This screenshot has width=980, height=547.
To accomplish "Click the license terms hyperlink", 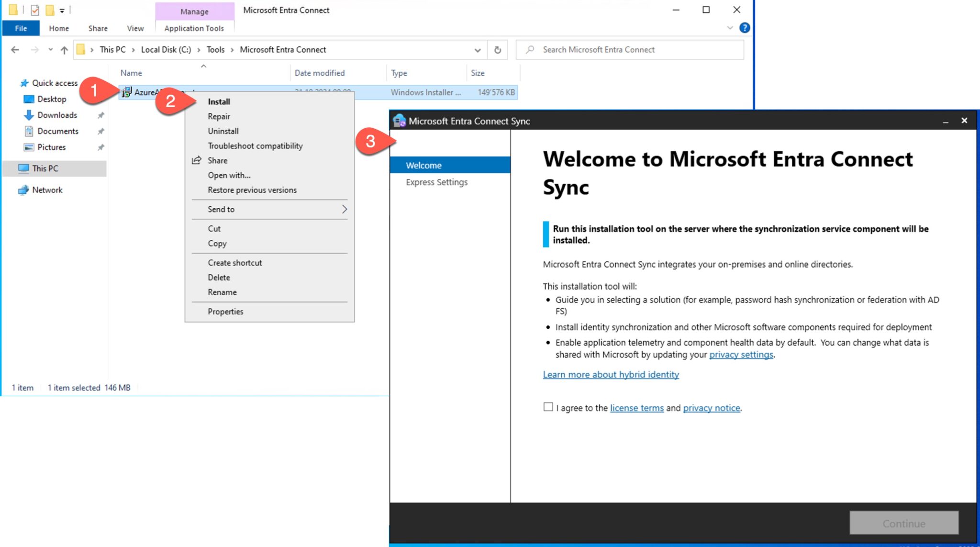I will pyautogui.click(x=636, y=408).
